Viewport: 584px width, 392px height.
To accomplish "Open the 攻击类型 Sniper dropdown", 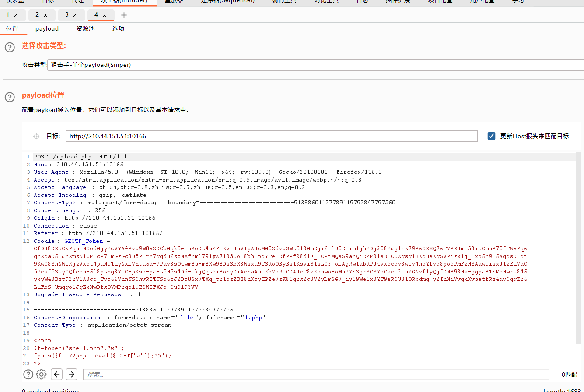I will 316,65.
